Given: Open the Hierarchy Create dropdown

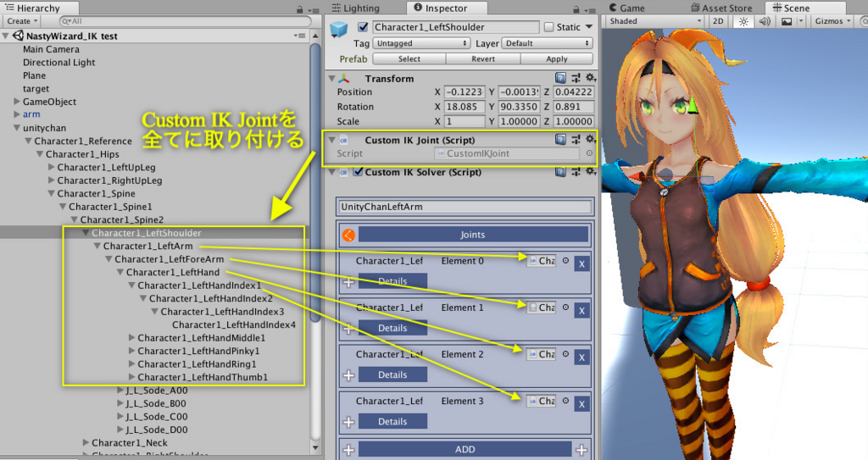Looking at the screenshot, I should tap(22, 21).
